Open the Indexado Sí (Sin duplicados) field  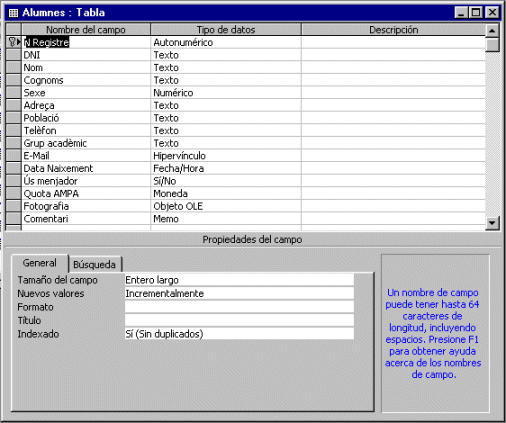pos(239,334)
